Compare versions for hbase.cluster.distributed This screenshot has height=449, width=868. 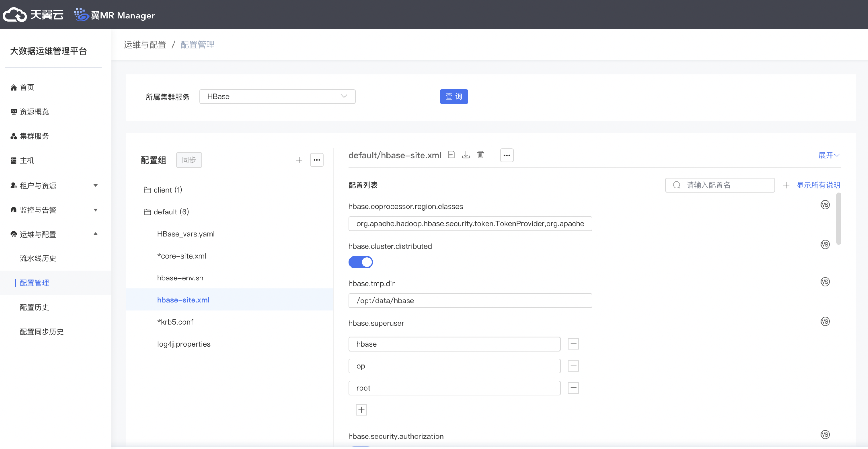click(825, 245)
